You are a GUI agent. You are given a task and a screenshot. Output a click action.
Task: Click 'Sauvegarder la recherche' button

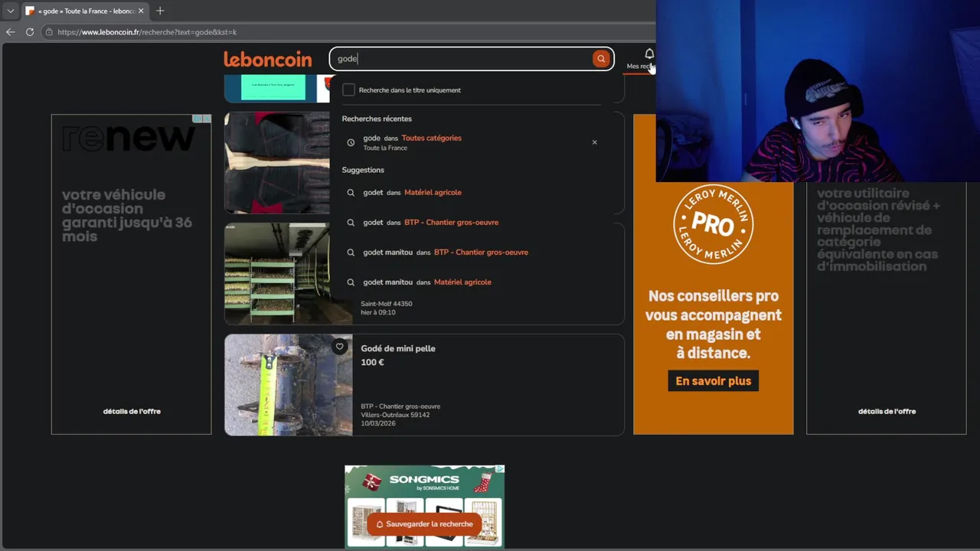(424, 524)
